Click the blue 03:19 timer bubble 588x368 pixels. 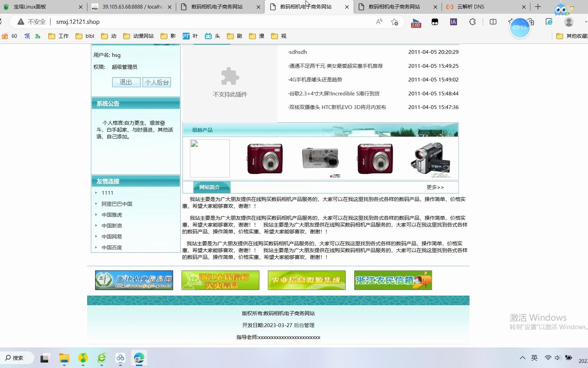[x=520, y=28]
